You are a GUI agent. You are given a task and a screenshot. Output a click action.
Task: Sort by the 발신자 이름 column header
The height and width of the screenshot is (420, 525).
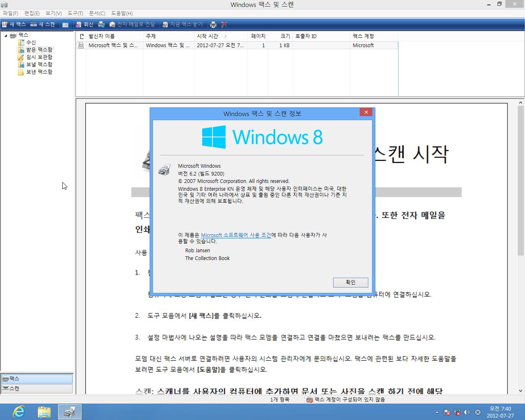[114, 36]
